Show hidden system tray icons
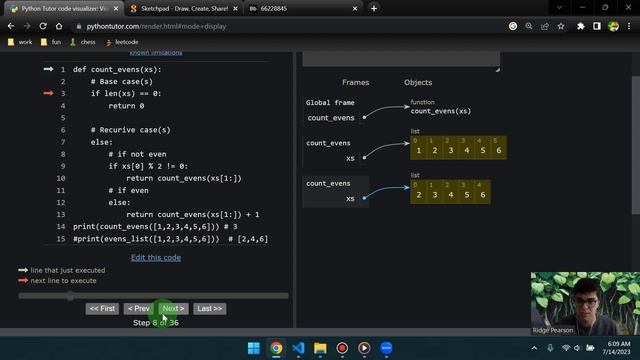The height and width of the screenshot is (360, 640). pyautogui.click(x=534, y=348)
